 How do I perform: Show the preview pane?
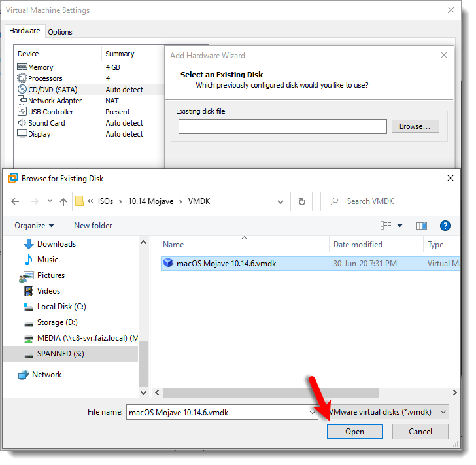pos(422,226)
